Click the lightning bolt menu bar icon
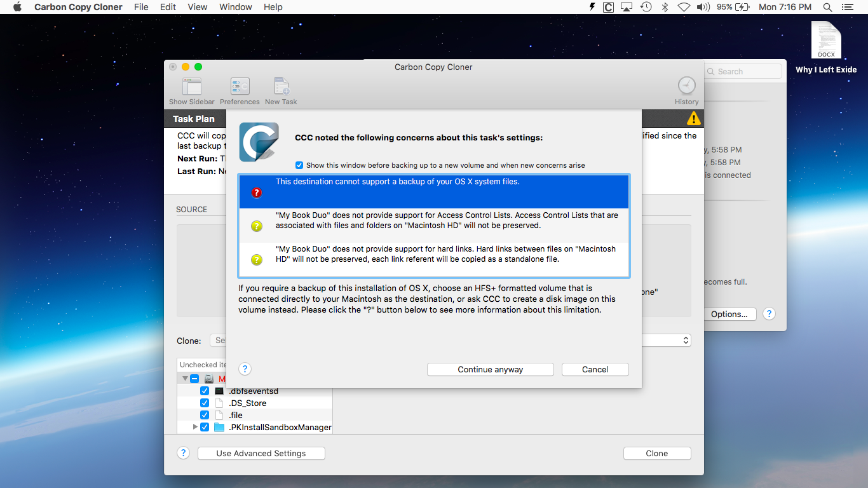The height and width of the screenshot is (488, 868). (592, 7)
